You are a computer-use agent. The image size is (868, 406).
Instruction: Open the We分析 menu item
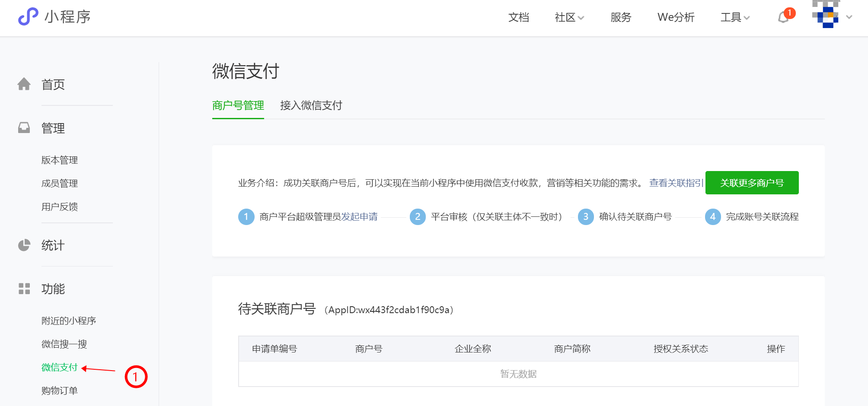[x=676, y=17]
